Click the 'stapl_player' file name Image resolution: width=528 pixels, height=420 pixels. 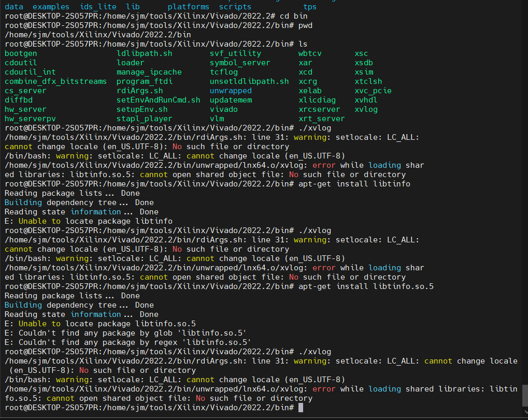pos(144,119)
